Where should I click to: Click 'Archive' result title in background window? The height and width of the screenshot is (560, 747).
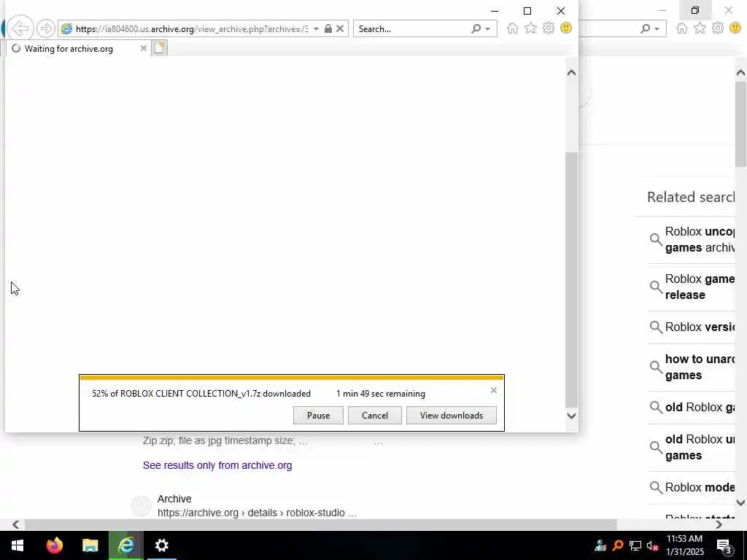pos(174,499)
